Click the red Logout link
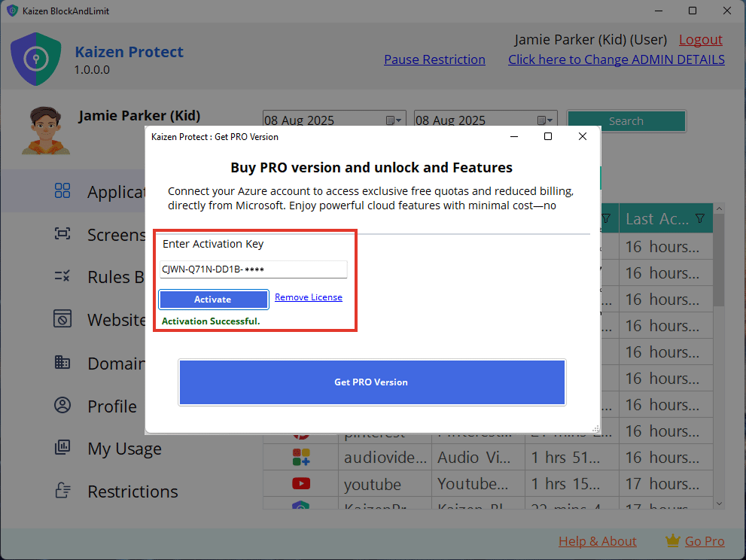 pos(700,40)
